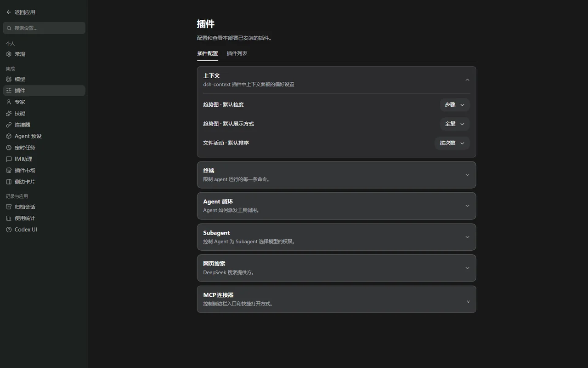Viewport: 588px width, 368px height.
Task: Click the MCP 连接器 section title
Action: coord(218,295)
